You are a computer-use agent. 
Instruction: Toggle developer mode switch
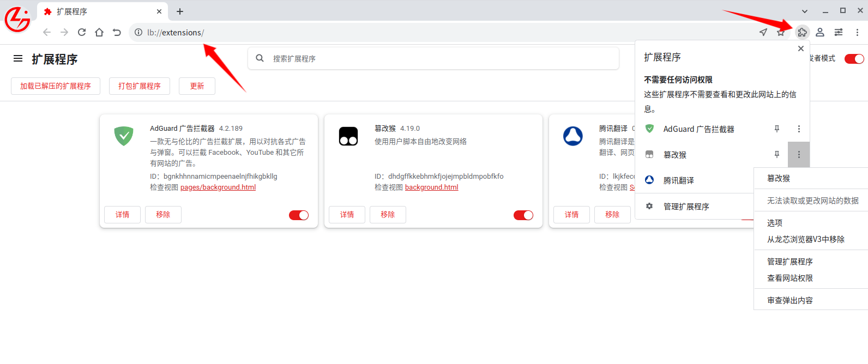pyautogui.click(x=854, y=59)
